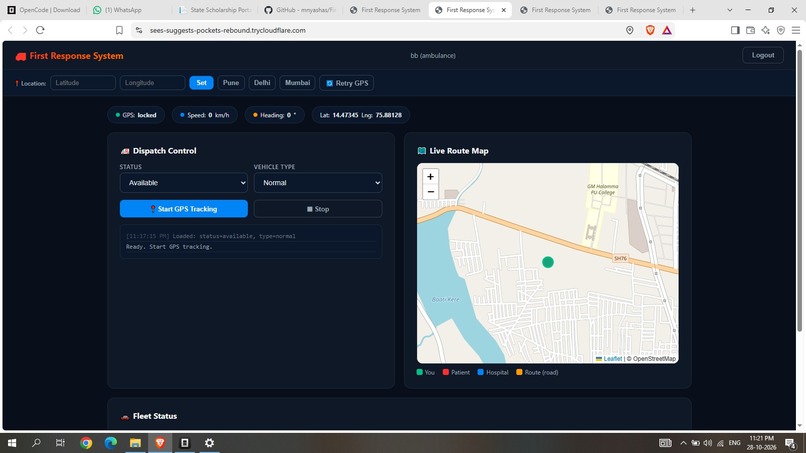This screenshot has height=453, width=806.
Task: Open a new browser tab
Action: pos(692,10)
